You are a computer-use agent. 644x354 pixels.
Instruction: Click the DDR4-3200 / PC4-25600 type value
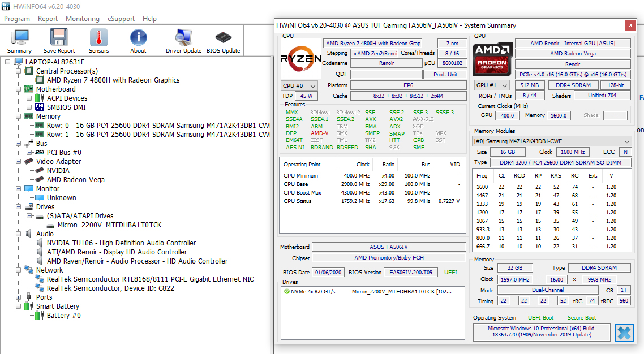tap(560, 162)
